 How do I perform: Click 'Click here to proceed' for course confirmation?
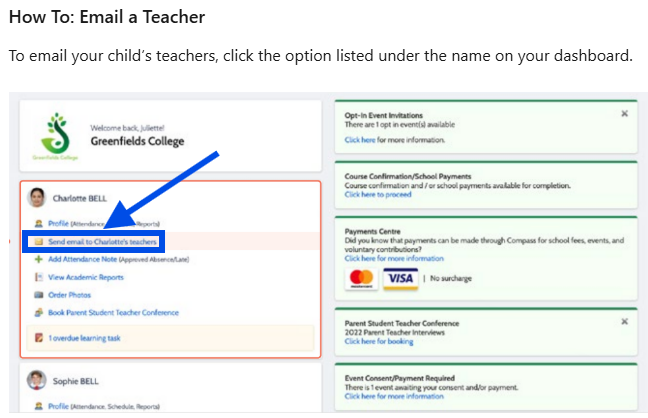378,194
